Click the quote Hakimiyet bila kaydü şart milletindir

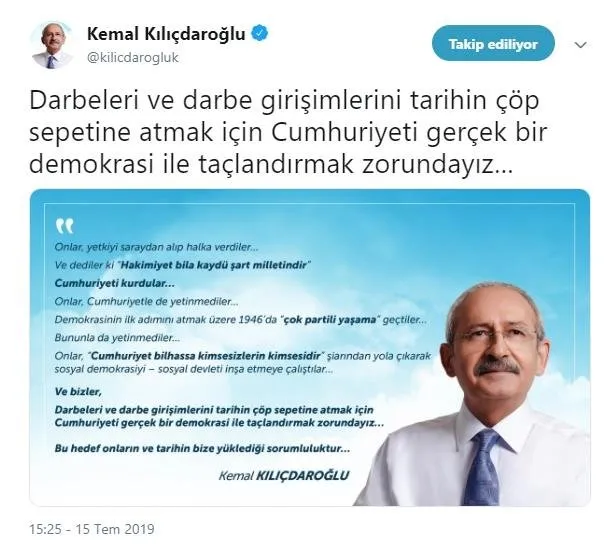pyautogui.click(x=214, y=265)
